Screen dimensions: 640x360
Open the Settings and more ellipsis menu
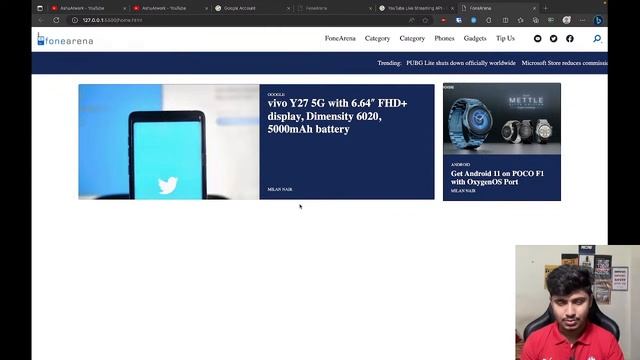click(582, 20)
